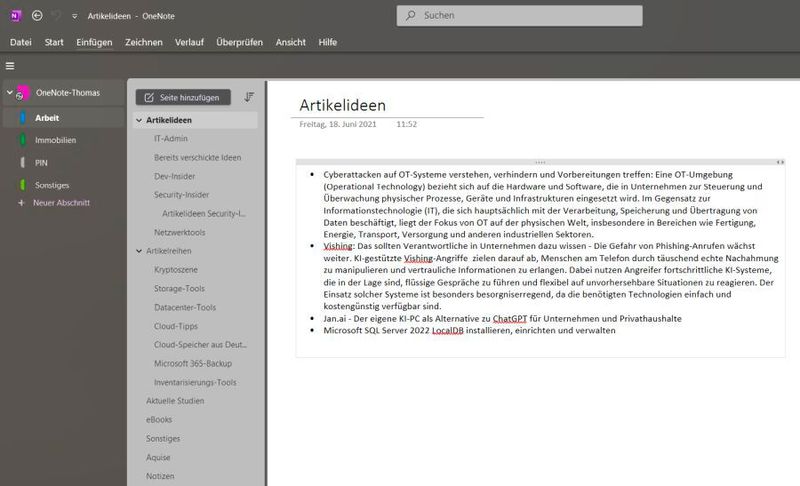Image resolution: width=800 pixels, height=486 pixels.
Task: Collapse the Artikelreihen page group chevron
Action: click(139, 251)
